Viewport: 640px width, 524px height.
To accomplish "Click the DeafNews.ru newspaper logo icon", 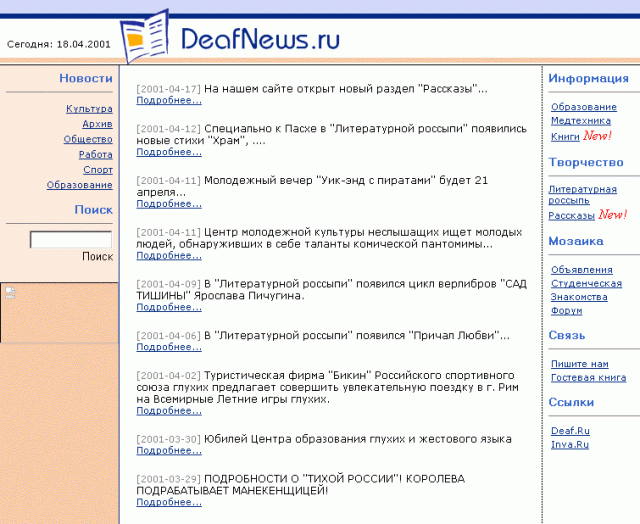I will [144, 37].
